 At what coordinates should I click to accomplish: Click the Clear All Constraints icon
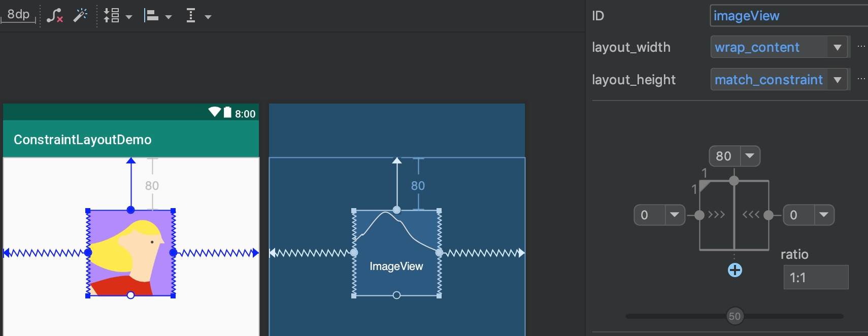tap(54, 16)
